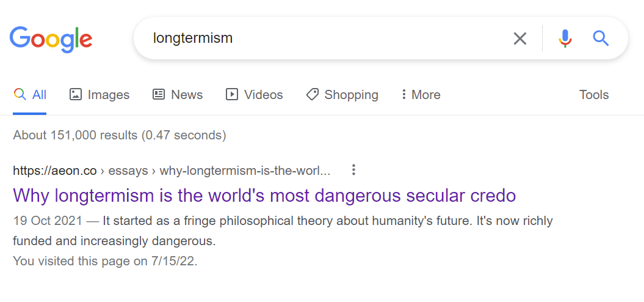Image resolution: width=644 pixels, height=302 pixels.
Task: Start voice search with the microphone icon
Action: (x=565, y=39)
